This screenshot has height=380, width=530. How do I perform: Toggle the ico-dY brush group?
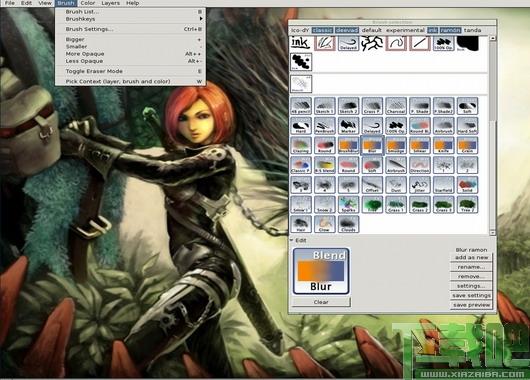(300, 30)
